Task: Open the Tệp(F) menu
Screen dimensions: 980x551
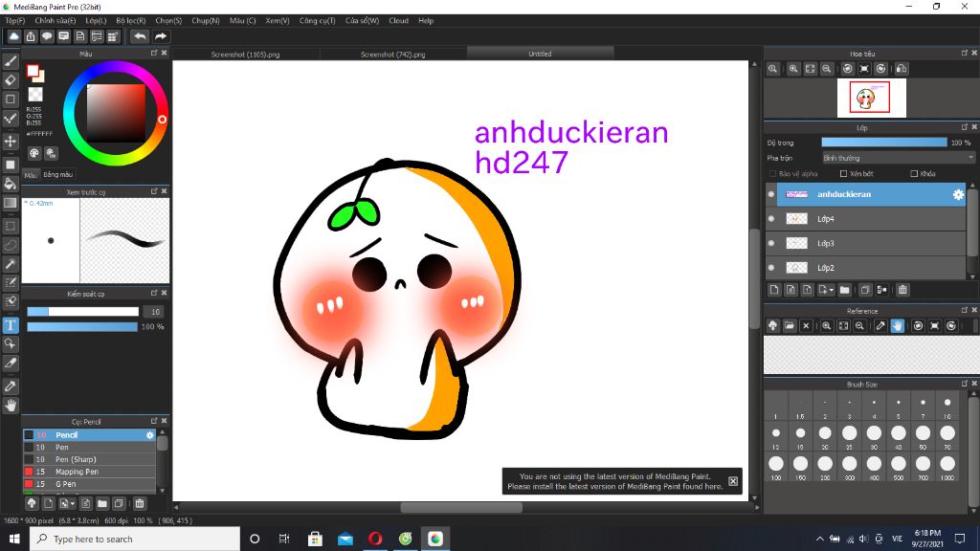Action: pos(14,21)
